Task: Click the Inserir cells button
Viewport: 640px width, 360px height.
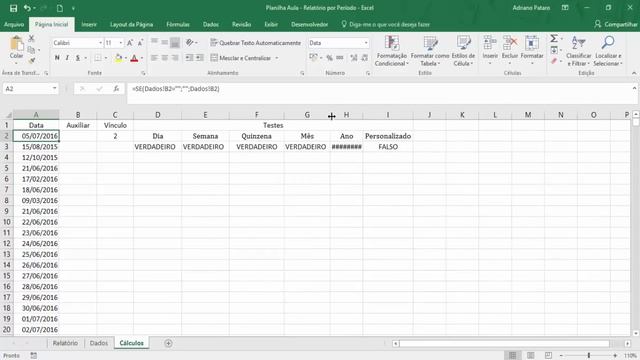Action: [x=490, y=51]
